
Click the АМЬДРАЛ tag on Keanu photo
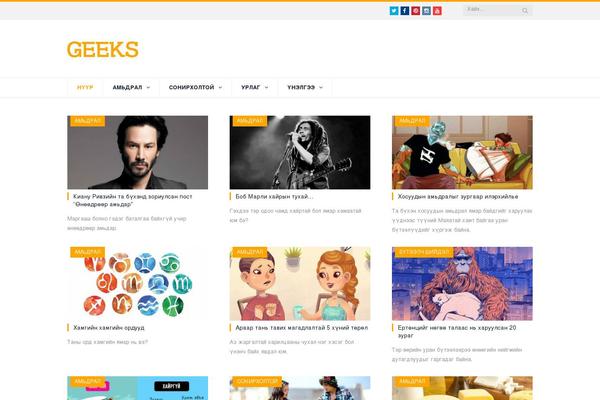tap(88, 121)
